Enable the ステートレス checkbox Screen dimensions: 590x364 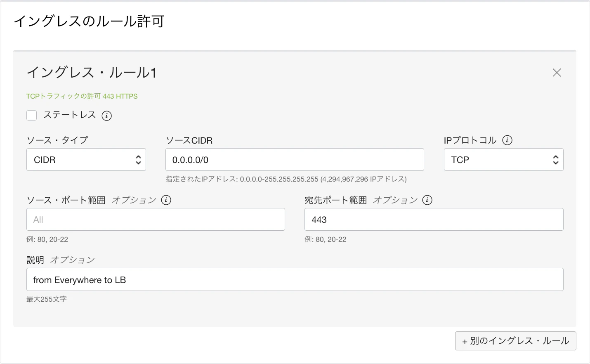(32, 115)
